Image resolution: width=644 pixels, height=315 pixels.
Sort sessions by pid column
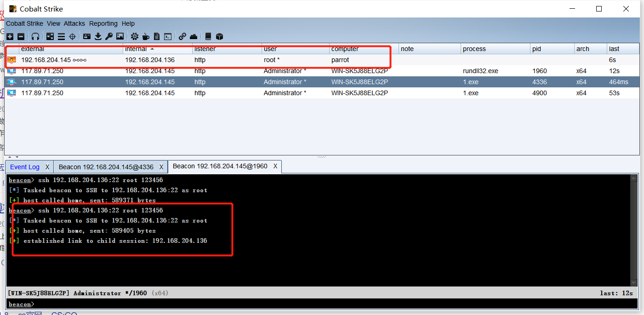coord(553,49)
